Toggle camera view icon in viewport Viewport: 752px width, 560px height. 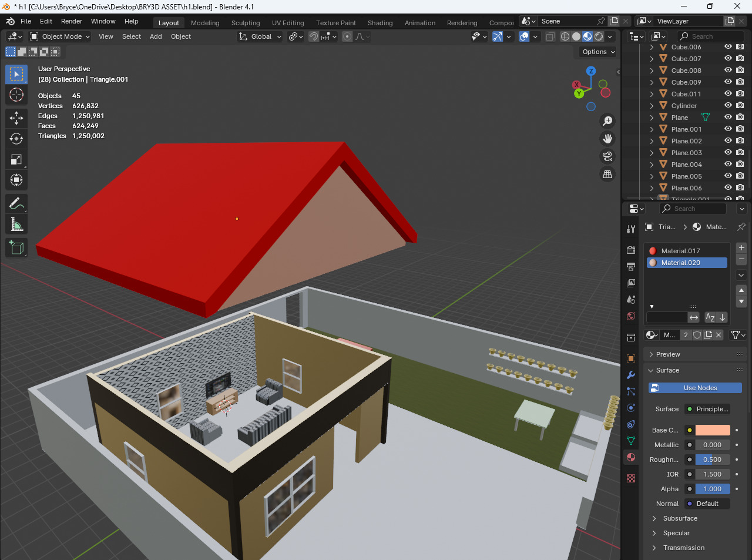[x=607, y=156]
